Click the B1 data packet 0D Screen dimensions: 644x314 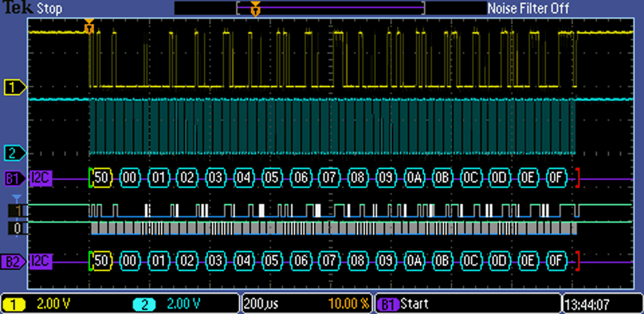pyautogui.click(x=499, y=178)
